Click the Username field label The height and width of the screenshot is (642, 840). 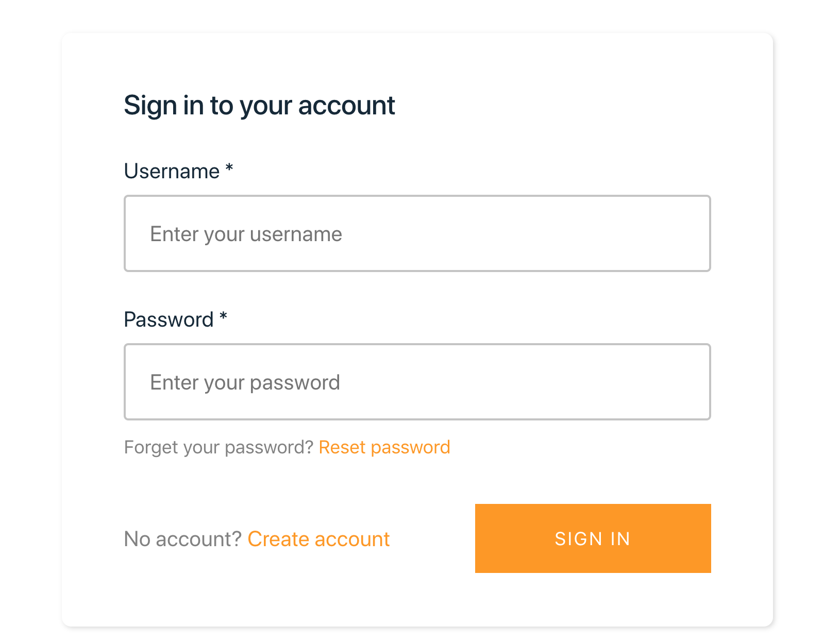pyautogui.click(x=172, y=171)
